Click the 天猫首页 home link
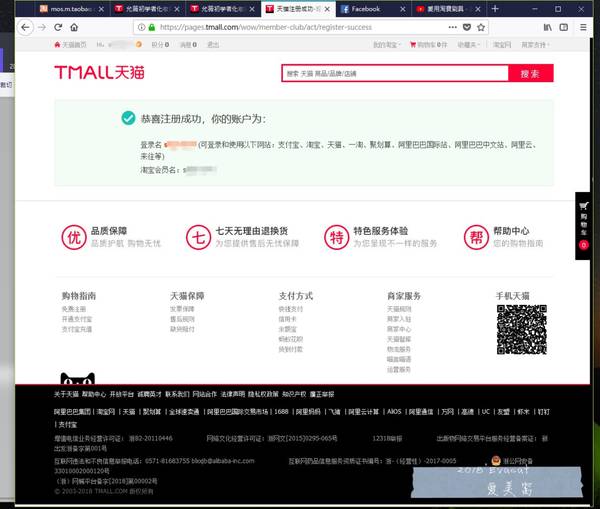The height and width of the screenshot is (509, 600). click(x=70, y=45)
